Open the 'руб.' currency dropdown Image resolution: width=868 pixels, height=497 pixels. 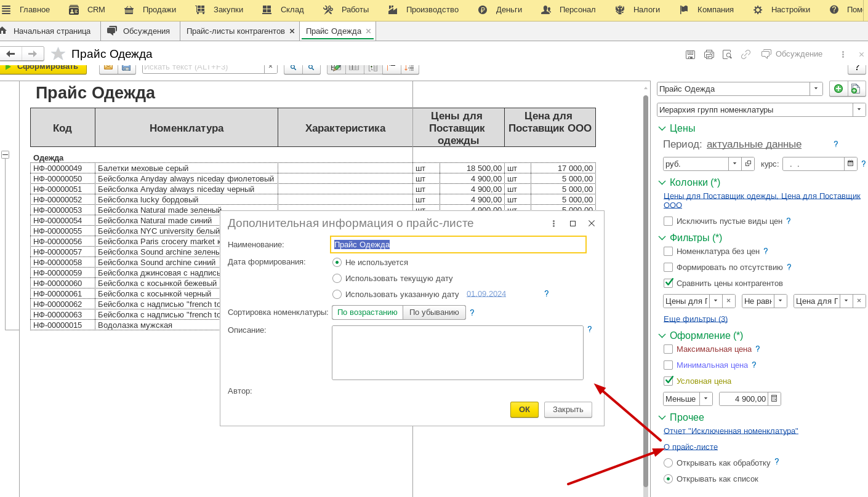pyautogui.click(x=734, y=164)
